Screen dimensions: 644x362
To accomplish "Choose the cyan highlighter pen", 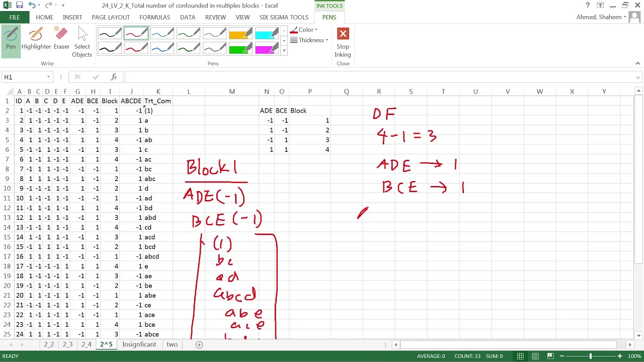I will tap(267, 34).
